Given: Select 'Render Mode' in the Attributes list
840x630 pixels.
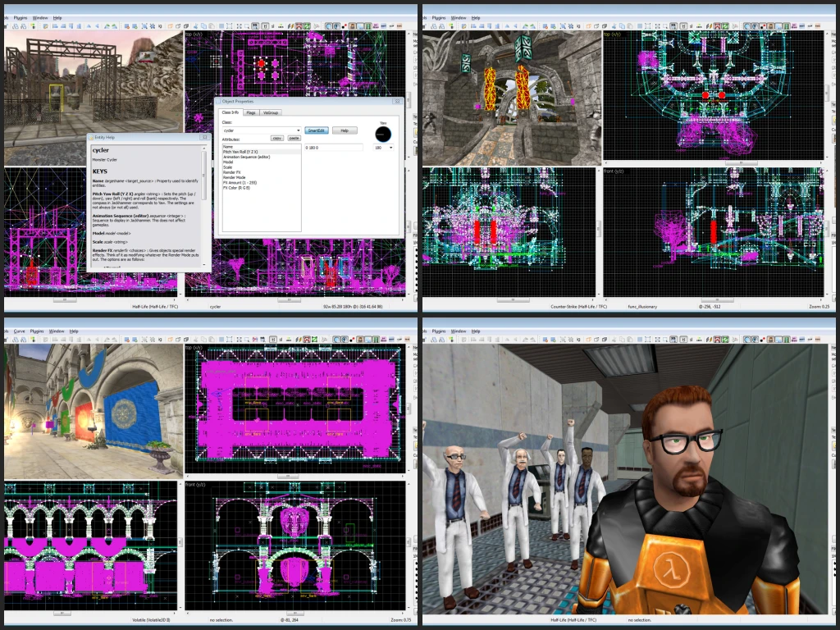Looking at the screenshot, I should (x=235, y=177).
